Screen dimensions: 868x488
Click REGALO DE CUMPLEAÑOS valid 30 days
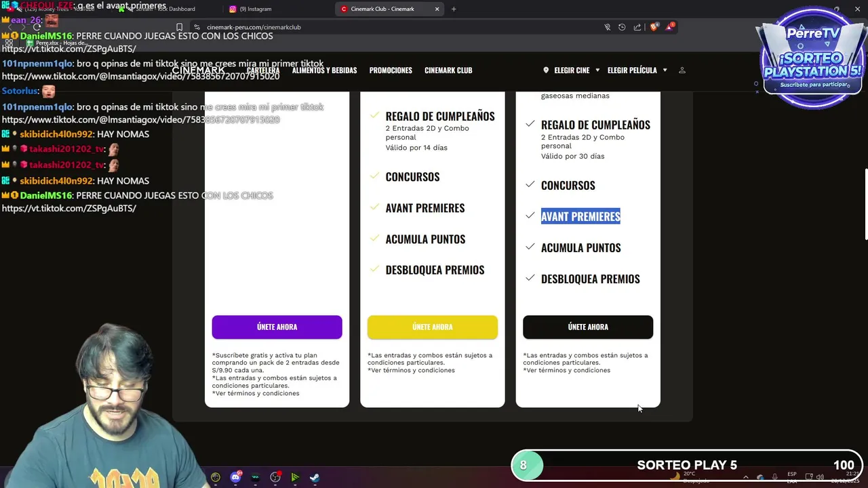click(595, 125)
